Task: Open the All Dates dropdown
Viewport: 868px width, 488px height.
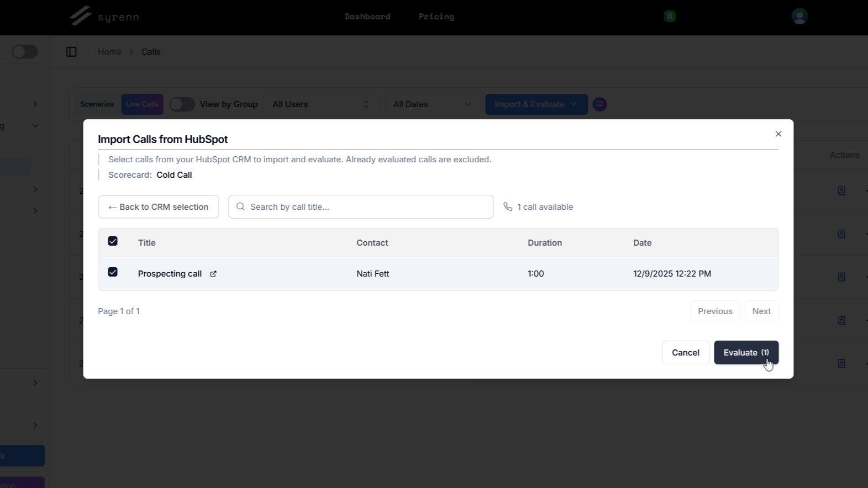Action: pos(432,104)
